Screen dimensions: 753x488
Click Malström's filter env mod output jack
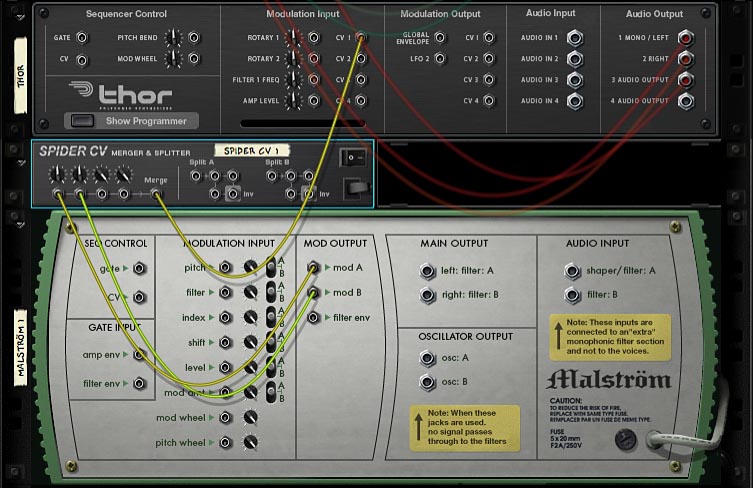(314, 318)
